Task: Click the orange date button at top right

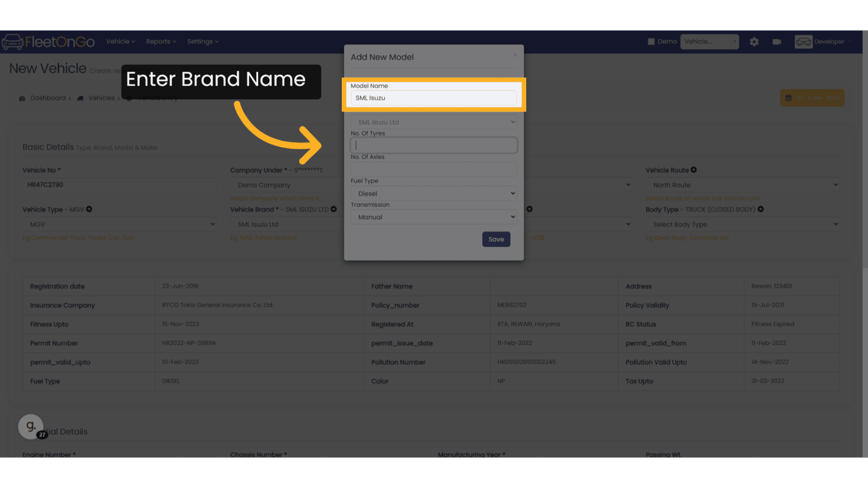Action: [812, 98]
